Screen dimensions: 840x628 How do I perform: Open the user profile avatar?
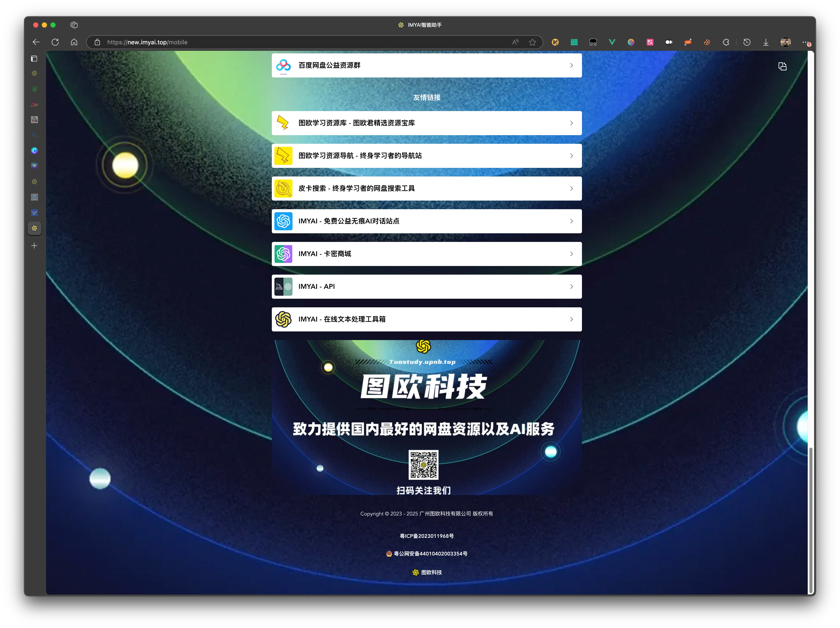click(785, 42)
